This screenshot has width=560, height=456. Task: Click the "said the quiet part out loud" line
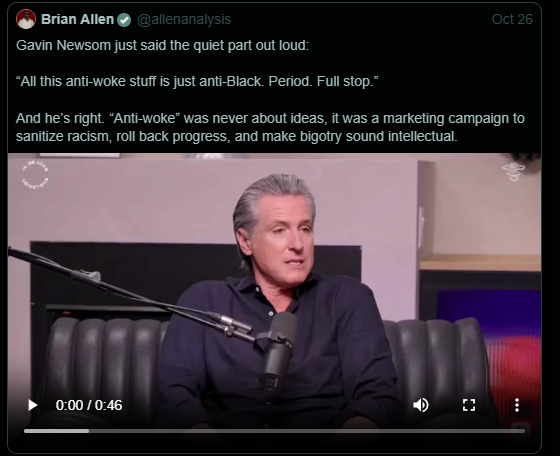pyautogui.click(x=162, y=45)
